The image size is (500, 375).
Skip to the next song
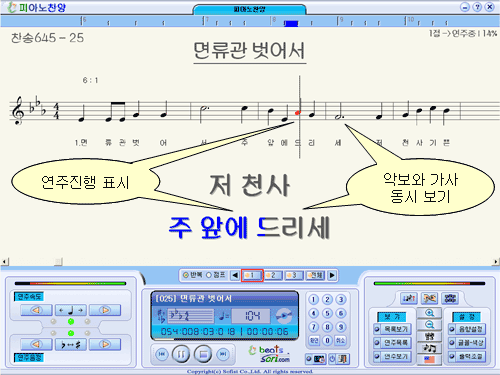[223, 354]
